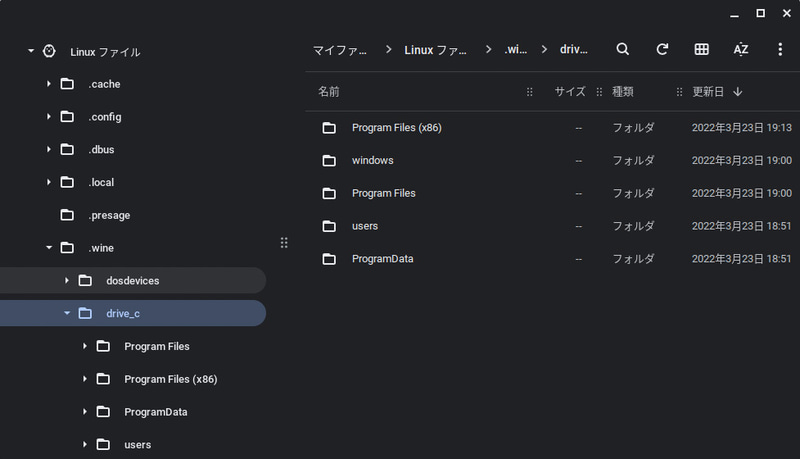Screen dimensions: 800x459
Task: Expand Program Files (x86) in sidebar tree
Action: (x=85, y=378)
